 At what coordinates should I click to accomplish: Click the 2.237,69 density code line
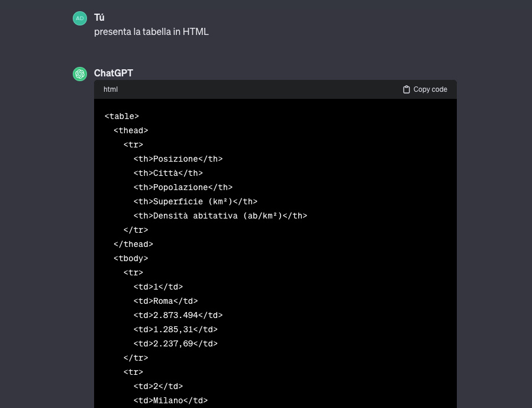pyautogui.click(x=176, y=344)
